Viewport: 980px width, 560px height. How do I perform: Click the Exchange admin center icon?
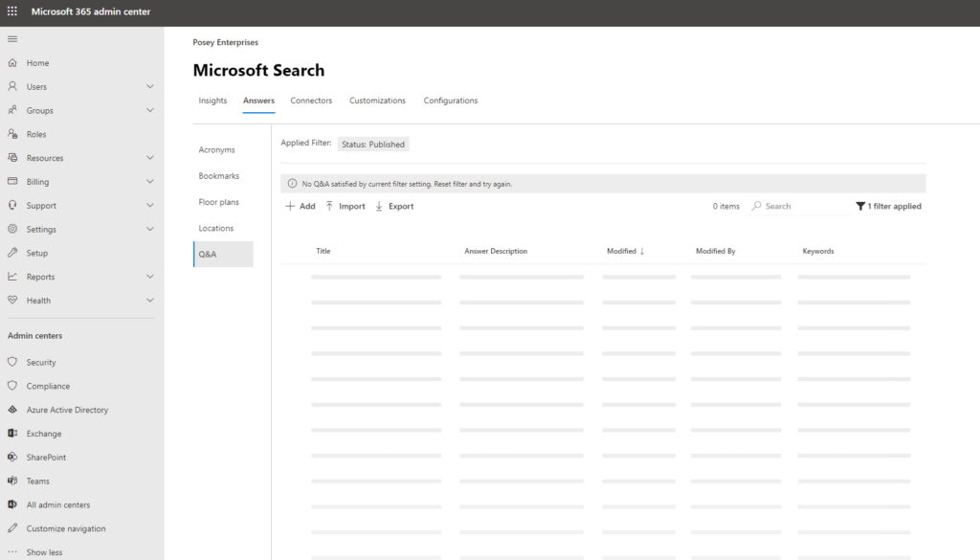pos(12,433)
